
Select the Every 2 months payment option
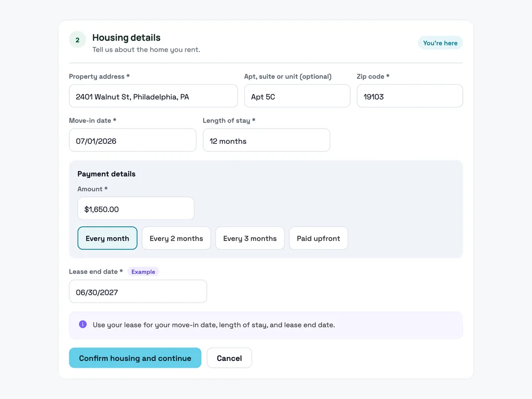point(176,238)
